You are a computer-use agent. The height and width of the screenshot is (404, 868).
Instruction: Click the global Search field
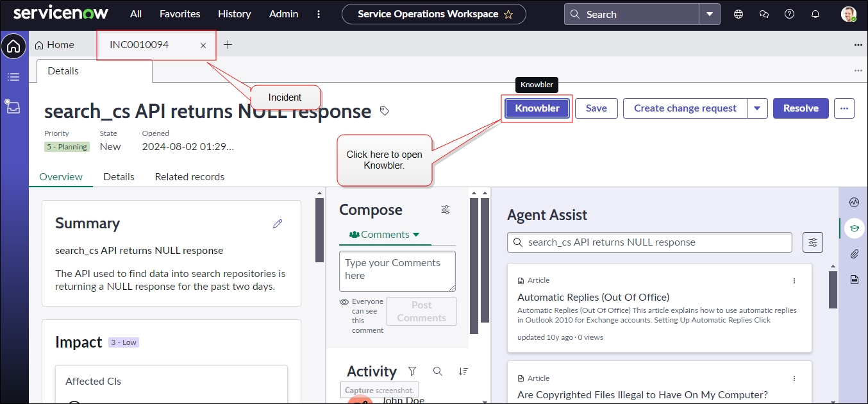pyautogui.click(x=632, y=14)
